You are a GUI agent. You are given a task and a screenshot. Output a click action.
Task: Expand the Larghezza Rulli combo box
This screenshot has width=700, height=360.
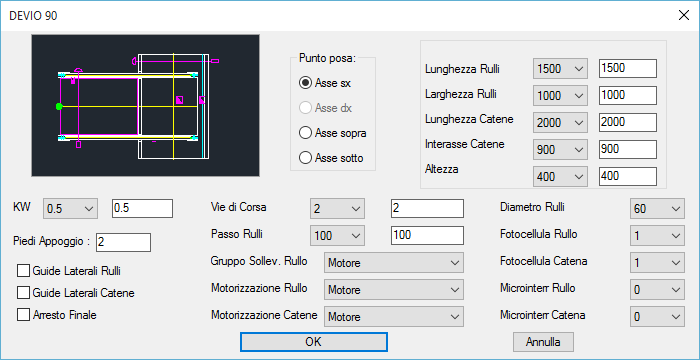[x=560, y=96]
